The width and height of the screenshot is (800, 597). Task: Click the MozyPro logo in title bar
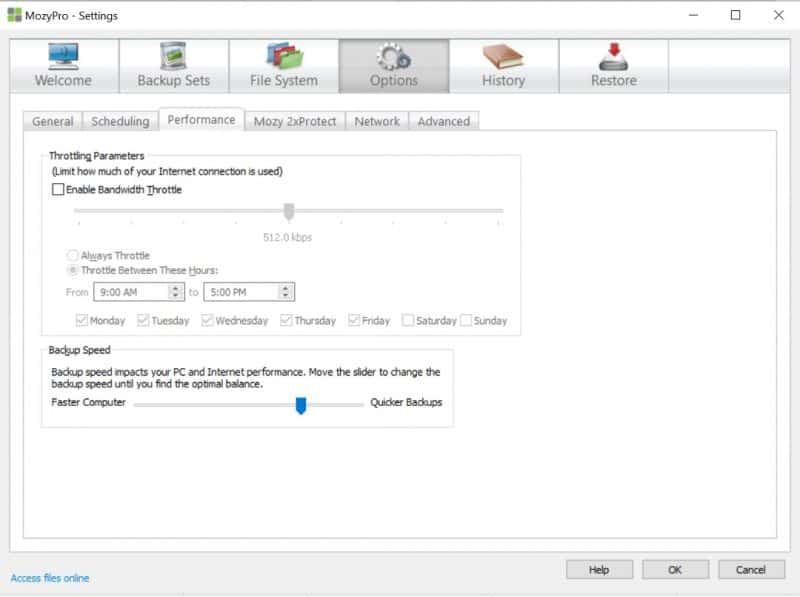[14, 15]
